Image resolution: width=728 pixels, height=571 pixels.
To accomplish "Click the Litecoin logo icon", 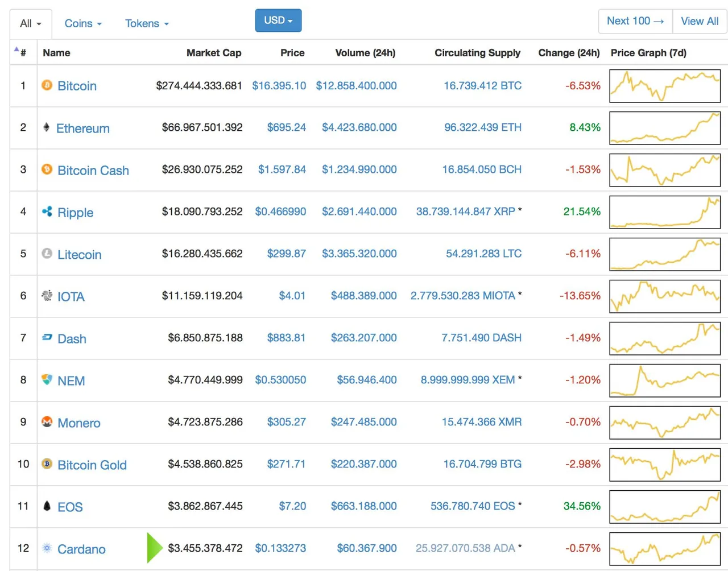I will point(47,253).
